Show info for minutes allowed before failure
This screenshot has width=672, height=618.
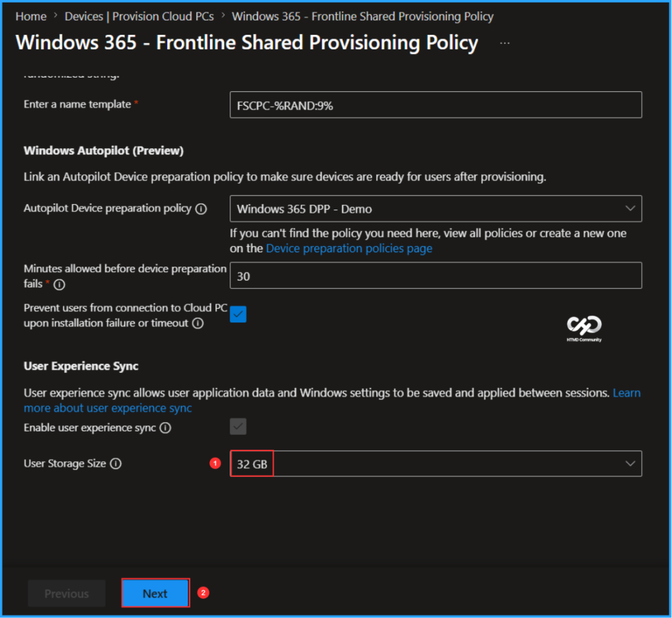(59, 284)
